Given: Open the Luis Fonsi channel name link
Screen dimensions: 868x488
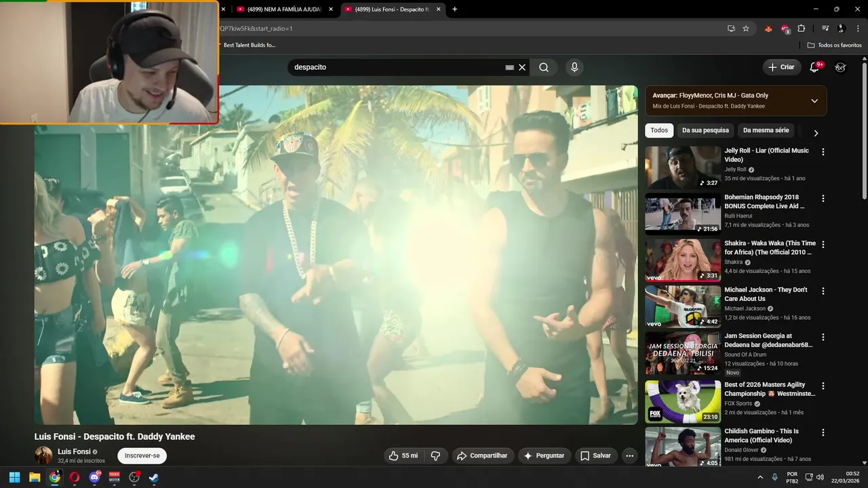Looking at the screenshot, I should pyautogui.click(x=74, y=451).
